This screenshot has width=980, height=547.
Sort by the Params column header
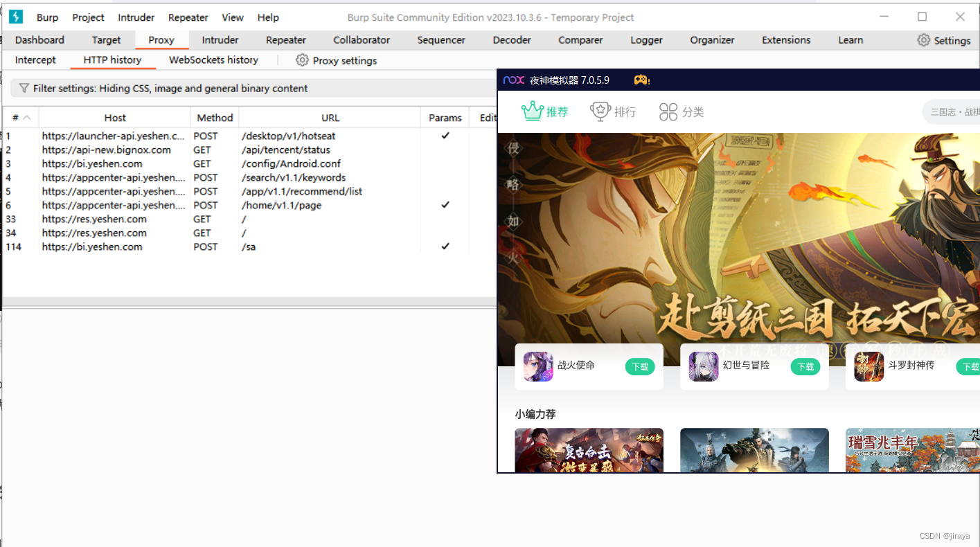(445, 118)
